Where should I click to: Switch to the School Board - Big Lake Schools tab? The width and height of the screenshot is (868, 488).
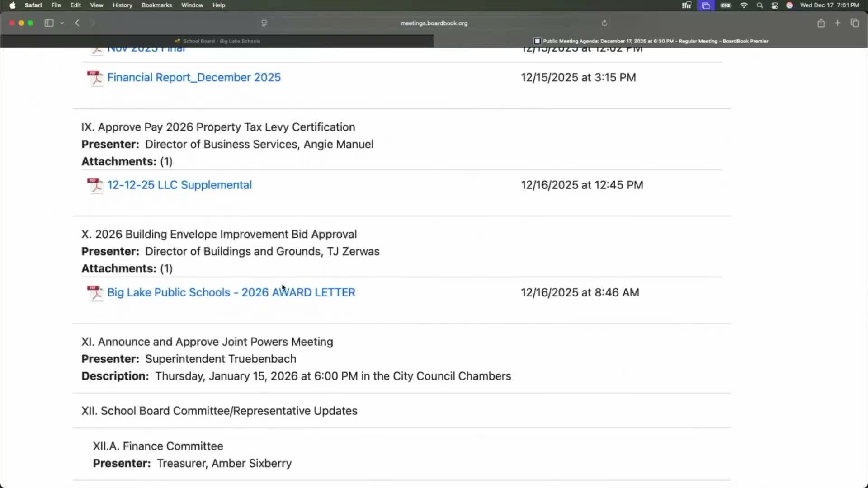click(217, 41)
